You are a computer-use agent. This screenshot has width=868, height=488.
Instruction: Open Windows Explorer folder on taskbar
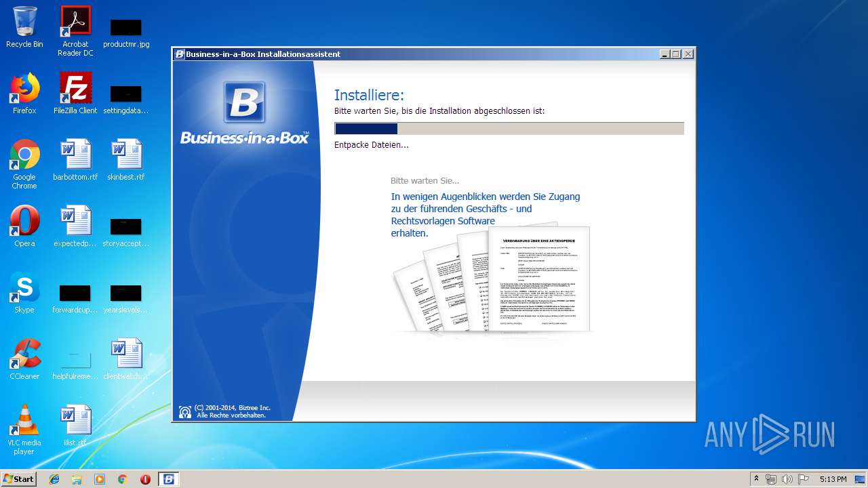pyautogui.click(x=77, y=479)
